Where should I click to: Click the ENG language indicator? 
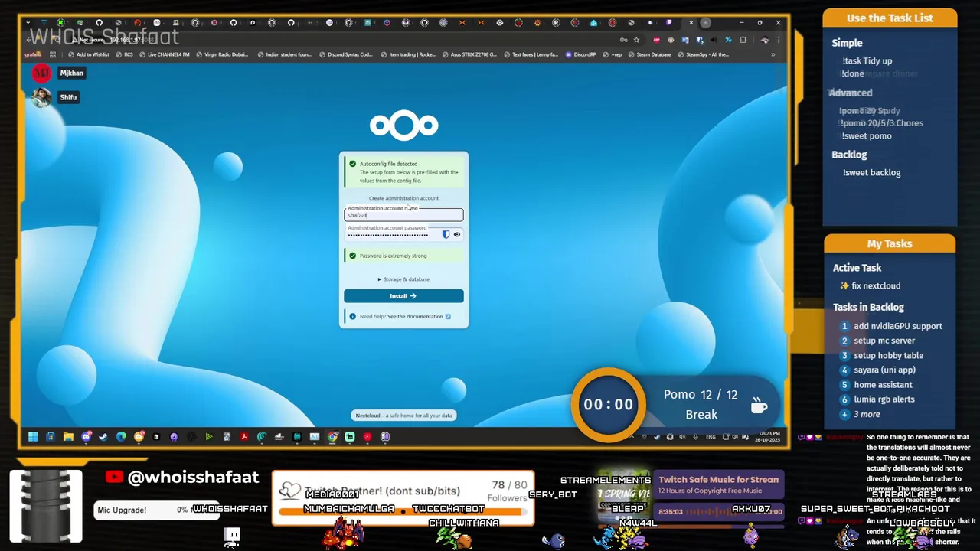point(710,437)
